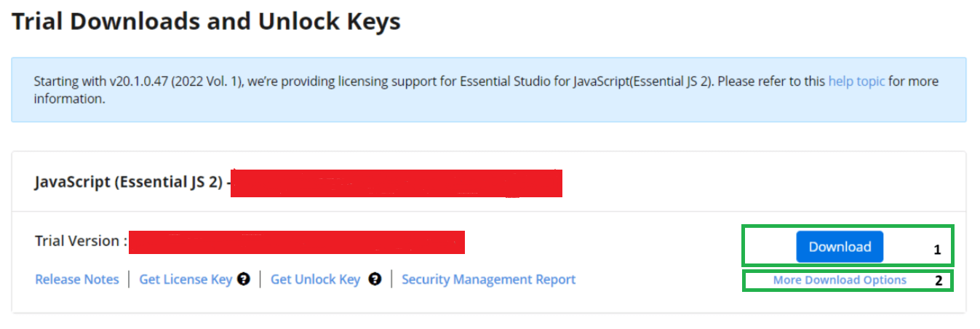Open the help topic link
This screenshot has height=329, width=980.
(856, 82)
